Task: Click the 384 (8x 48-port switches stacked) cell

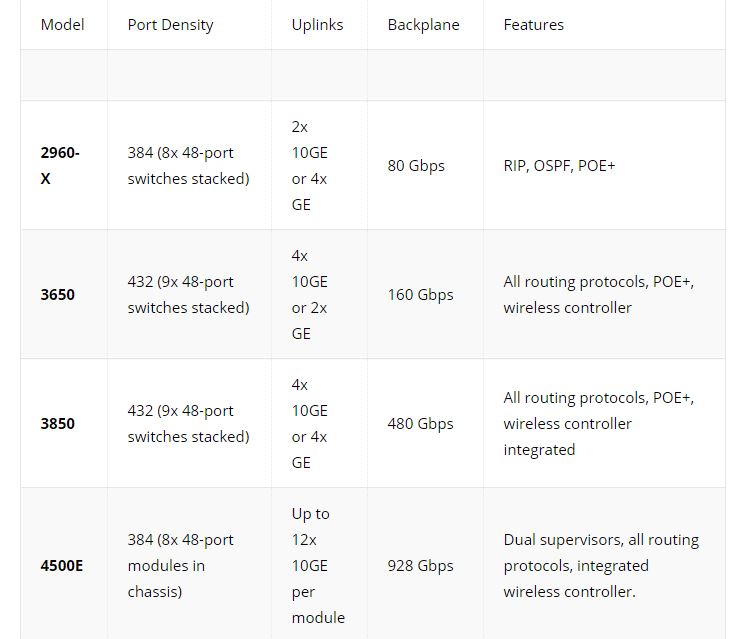Action: pyautogui.click(x=188, y=166)
